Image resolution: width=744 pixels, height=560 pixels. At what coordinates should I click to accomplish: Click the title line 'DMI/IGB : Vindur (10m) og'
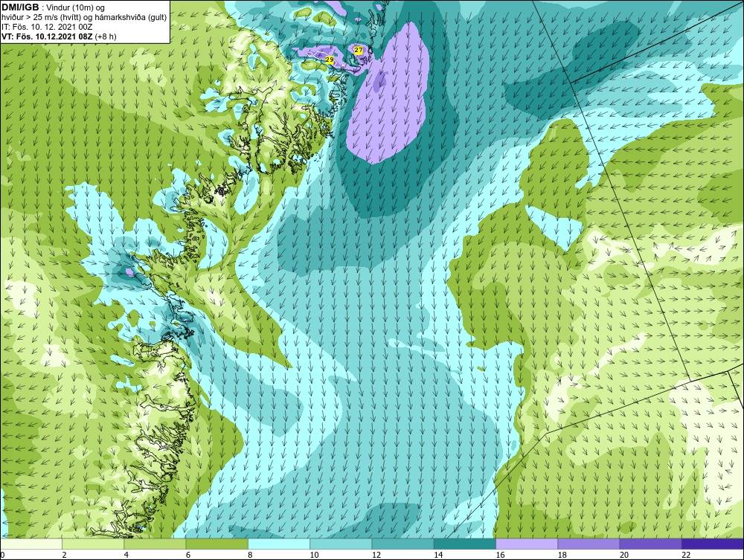point(54,7)
